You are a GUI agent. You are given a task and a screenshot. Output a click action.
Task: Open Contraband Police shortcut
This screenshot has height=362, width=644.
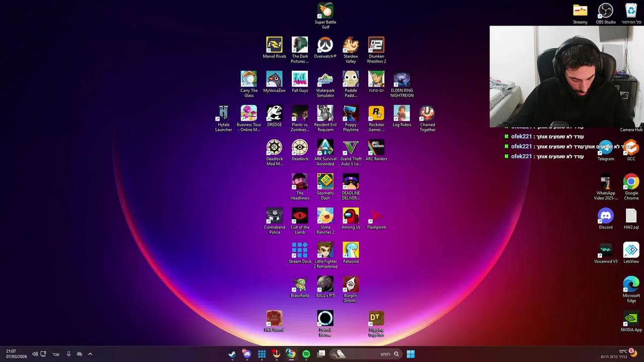click(274, 221)
